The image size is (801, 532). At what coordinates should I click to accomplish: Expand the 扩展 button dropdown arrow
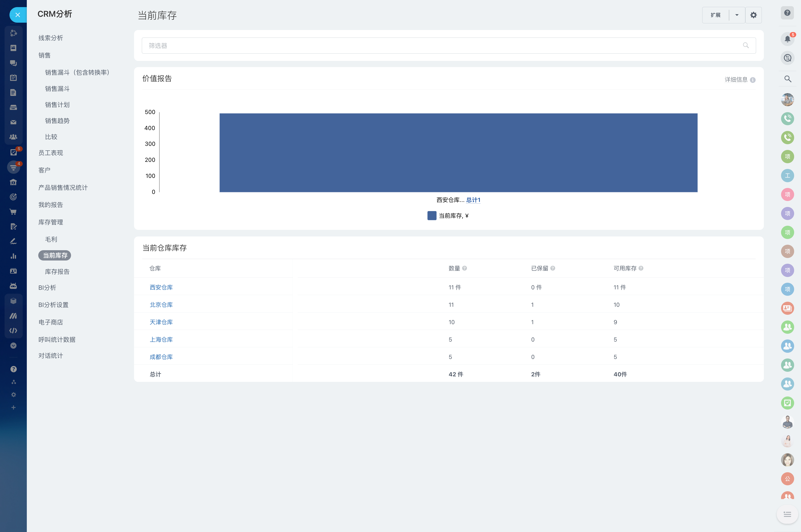pyautogui.click(x=737, y=15)
